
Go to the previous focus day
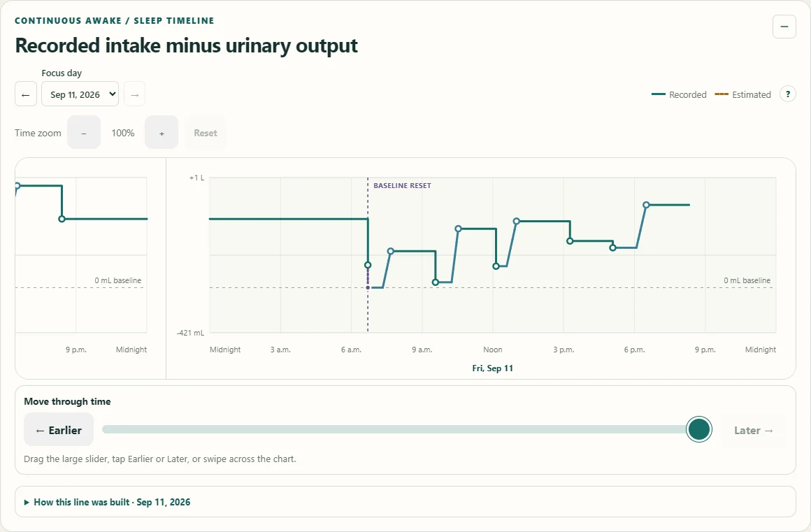click(26, 94)
